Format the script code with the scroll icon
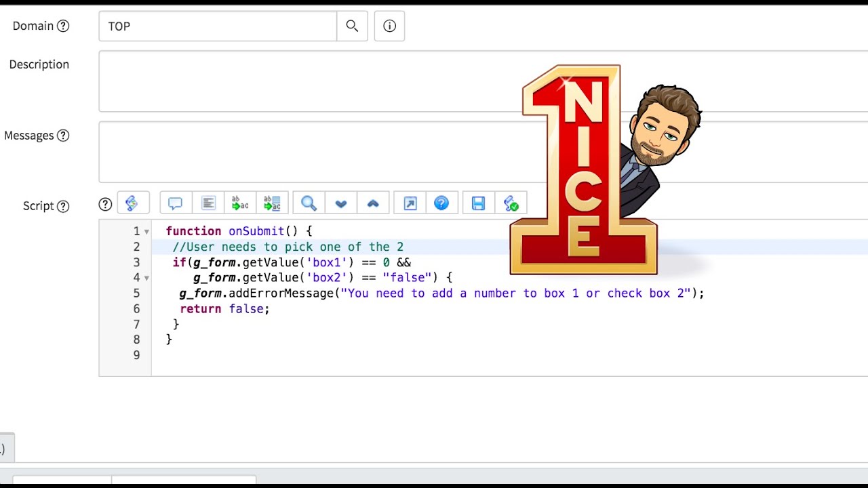 (x=134, y=203)
